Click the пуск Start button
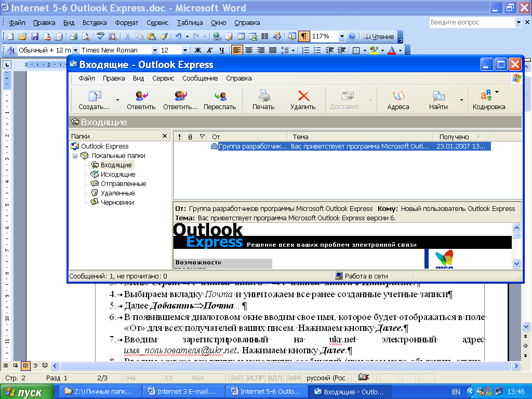Screen dimensions: 532x399 pos(26,392)
